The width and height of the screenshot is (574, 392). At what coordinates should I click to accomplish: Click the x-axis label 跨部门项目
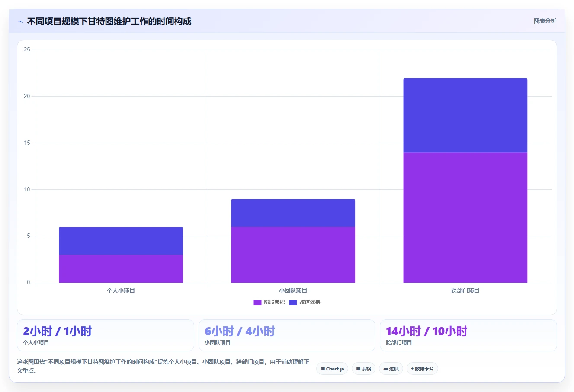point(465,290)
